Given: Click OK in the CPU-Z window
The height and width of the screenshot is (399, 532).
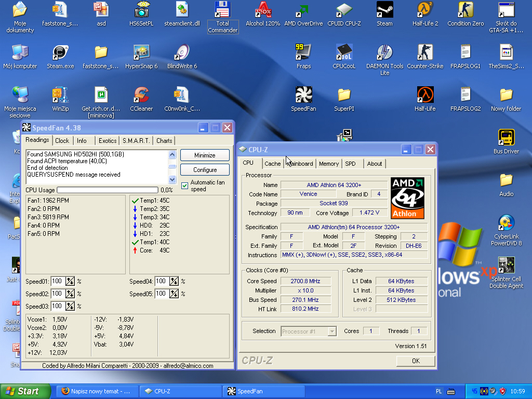Looking at the screenshot, I should (415, 361).
